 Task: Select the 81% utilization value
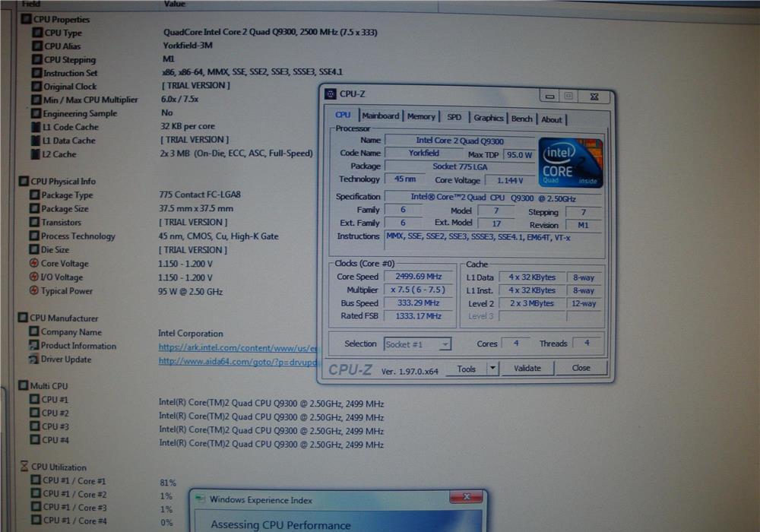click(168, 483)
